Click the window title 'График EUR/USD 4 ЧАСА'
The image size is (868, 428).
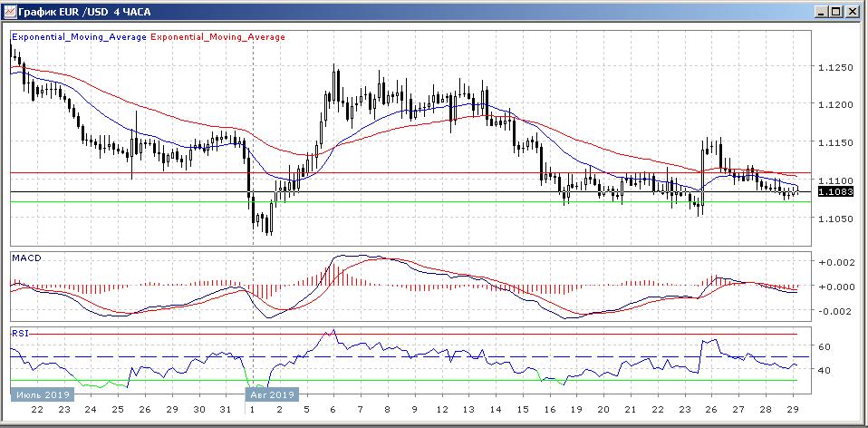(x=82, y=12)
